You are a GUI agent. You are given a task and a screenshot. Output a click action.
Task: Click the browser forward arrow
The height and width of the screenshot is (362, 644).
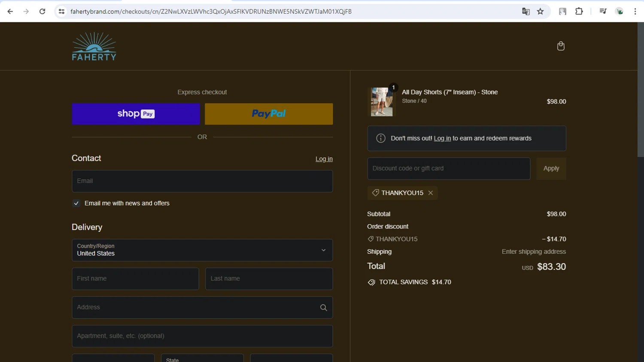point(26,12)
